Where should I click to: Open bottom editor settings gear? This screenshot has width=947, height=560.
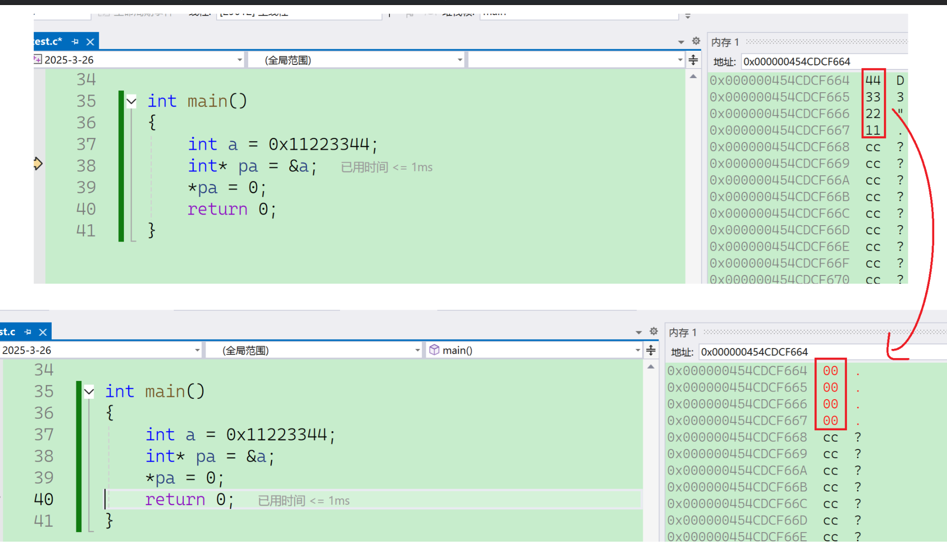tap(654, 331)
